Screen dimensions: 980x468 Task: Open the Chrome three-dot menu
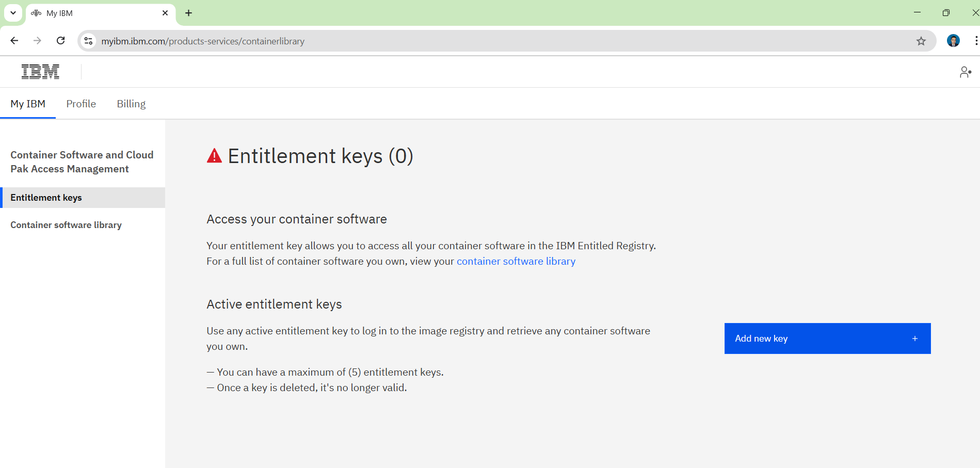[x=976, y=41]
